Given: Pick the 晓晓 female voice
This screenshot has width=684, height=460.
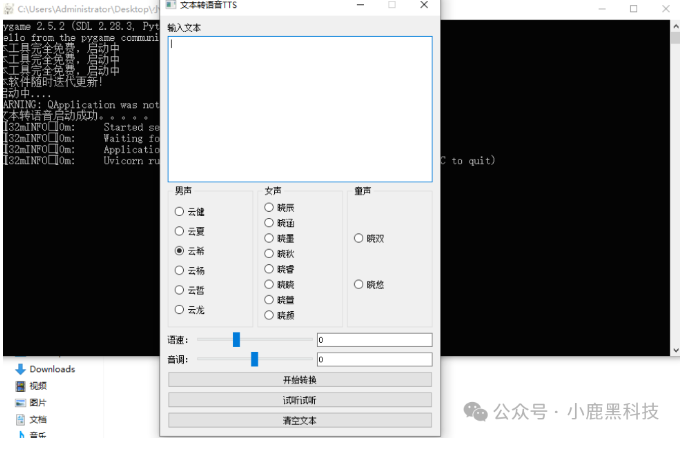Looking at the screenshot, I should pos(269,284).
